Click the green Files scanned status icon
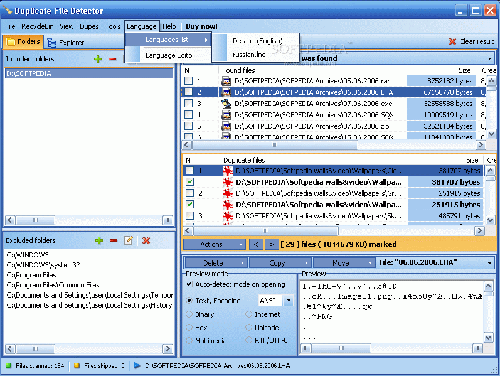This screenshot has height=376, width=500. (9, 365)
